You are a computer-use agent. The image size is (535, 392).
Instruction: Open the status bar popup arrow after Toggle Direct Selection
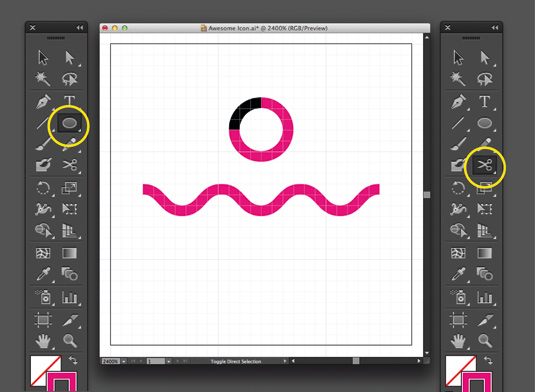coord(285,361)
